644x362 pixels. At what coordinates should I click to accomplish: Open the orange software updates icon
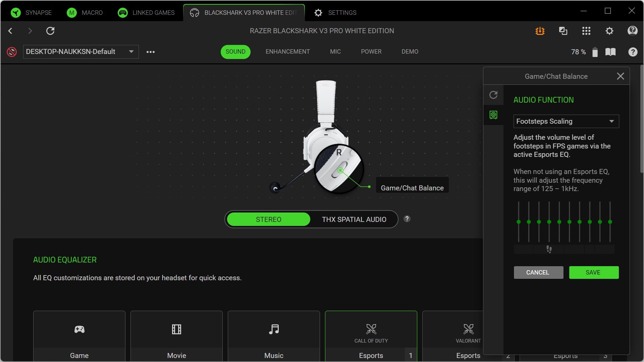[540, 31]
